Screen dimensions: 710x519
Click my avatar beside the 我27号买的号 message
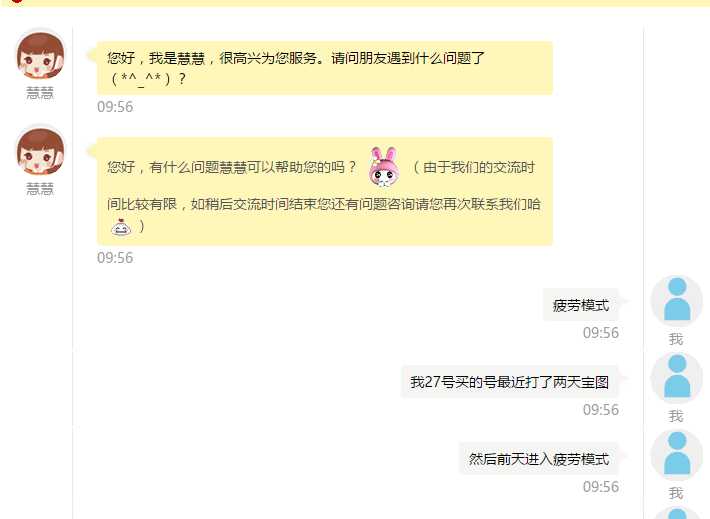676,378
